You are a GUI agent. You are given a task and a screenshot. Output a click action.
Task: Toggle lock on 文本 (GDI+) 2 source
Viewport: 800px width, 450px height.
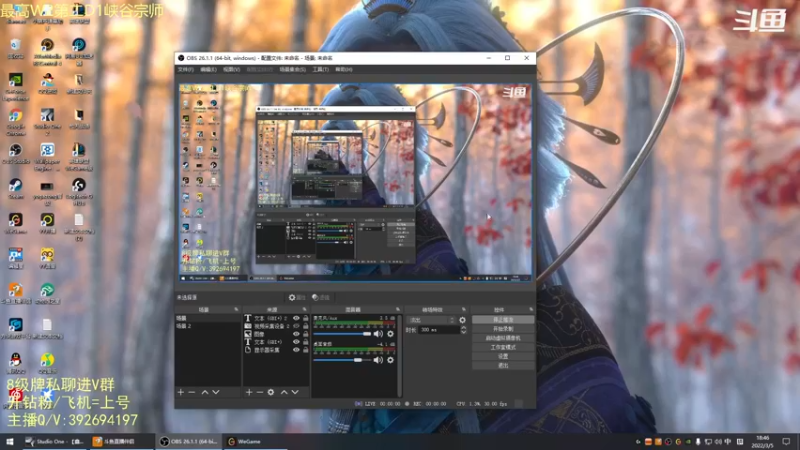[306, 318]
